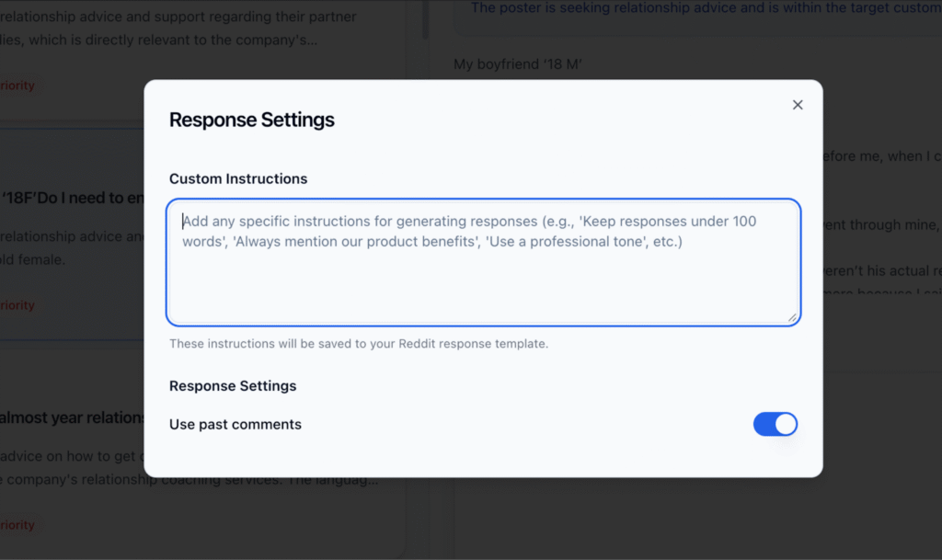Toggle the Use past comments switch
Image resolution: width=942 pixels, height=560 pixels.
point(775,424)
